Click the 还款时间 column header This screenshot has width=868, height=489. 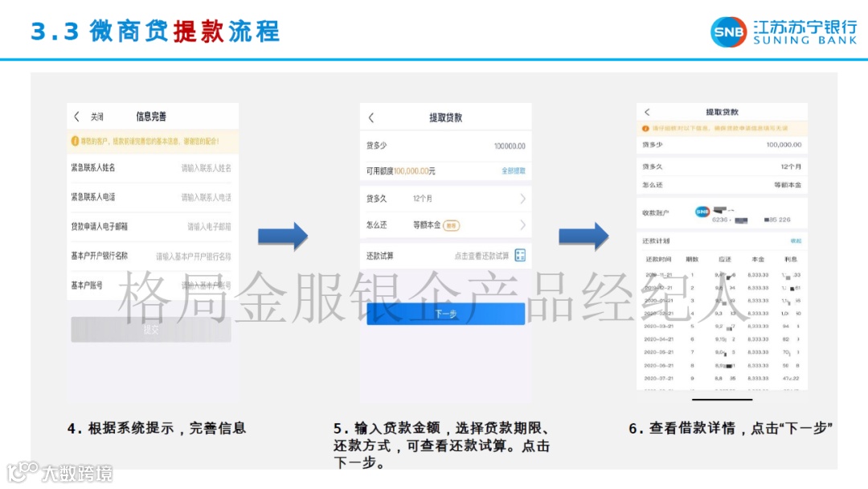(658, 259)
